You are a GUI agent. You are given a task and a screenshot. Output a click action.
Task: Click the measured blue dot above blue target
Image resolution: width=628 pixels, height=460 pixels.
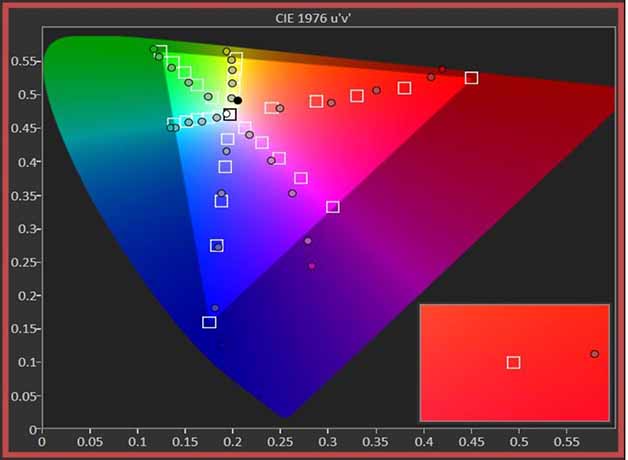215,308
